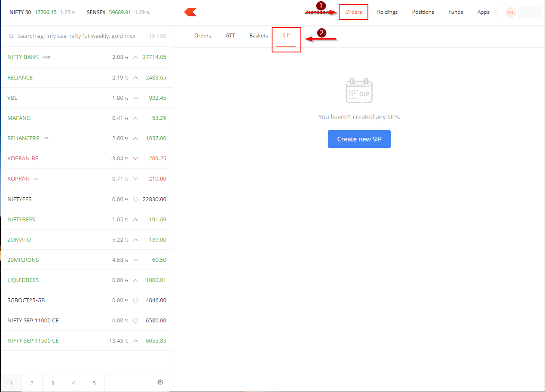Screen dimensions: 545x392
Task: Select KOPRAN BSE in the watchlist
Action: (x=87, y=179)
